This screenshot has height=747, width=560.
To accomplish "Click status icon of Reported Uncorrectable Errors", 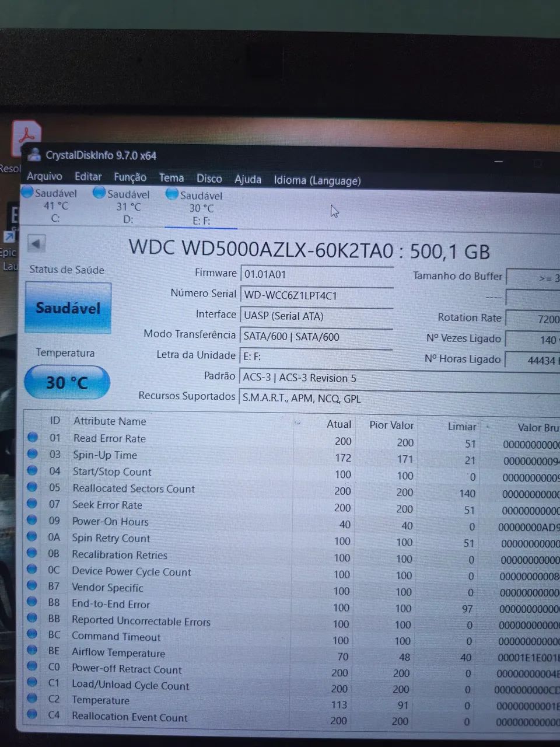I will tap(33, 617).
